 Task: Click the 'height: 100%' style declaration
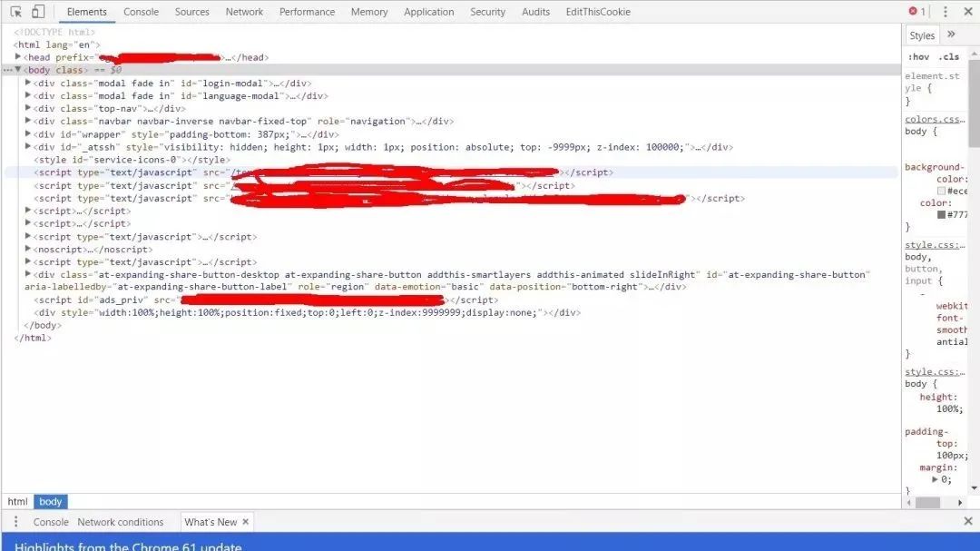point(939,403)
